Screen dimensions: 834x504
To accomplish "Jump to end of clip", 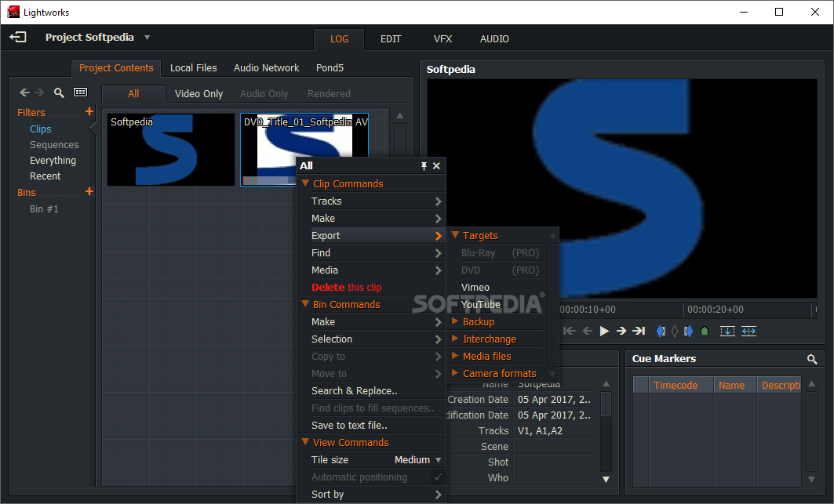I will pos(639,331).
